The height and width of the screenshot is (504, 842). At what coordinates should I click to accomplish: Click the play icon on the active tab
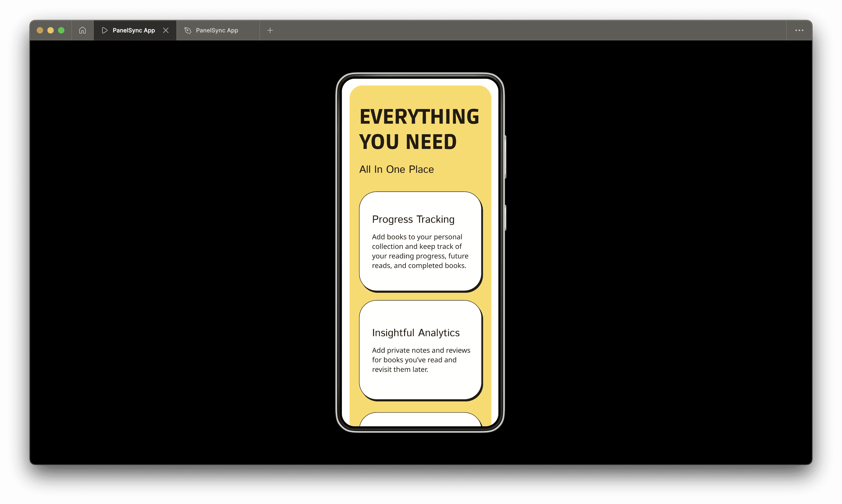[105, 30]
